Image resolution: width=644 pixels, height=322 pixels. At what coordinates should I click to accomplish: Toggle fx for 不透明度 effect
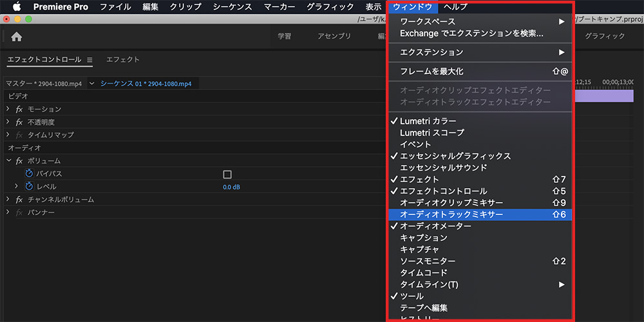point(19,122)
